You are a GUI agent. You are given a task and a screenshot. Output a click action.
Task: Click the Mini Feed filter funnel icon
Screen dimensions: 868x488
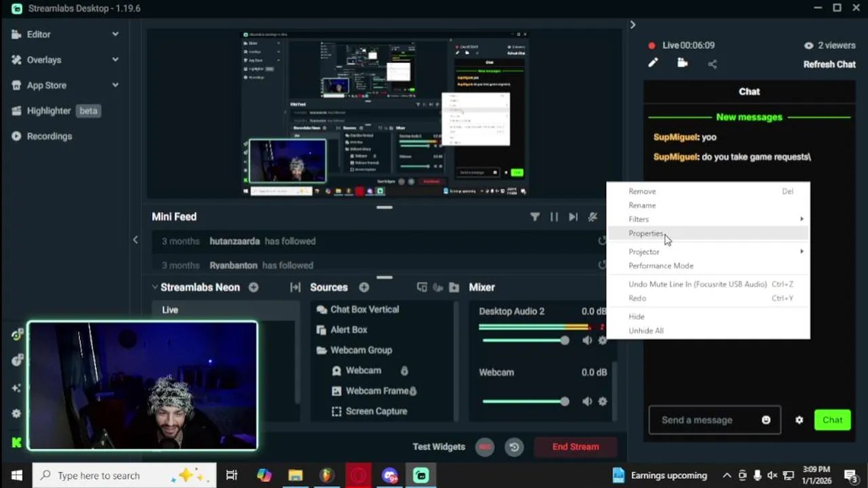pos(535,217)
